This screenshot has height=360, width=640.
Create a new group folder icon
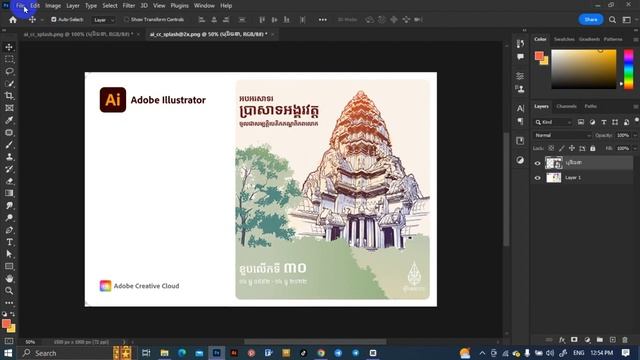pyautogui.click(x=600, y=340)
